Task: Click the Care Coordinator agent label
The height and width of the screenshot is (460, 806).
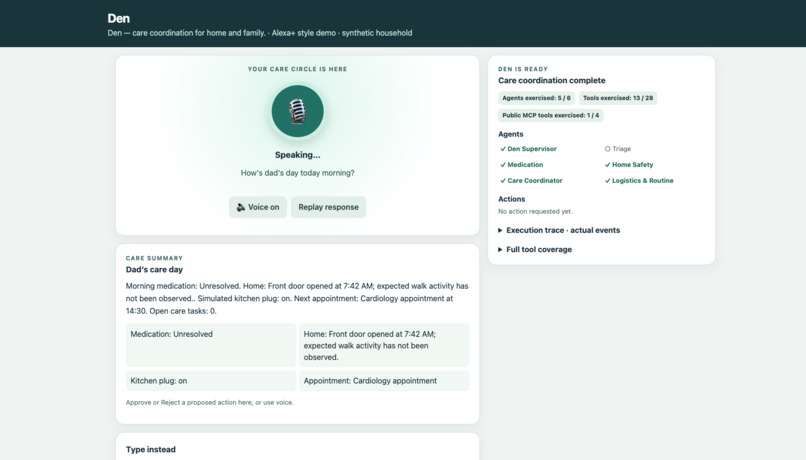Action: [x=535, y=181]
